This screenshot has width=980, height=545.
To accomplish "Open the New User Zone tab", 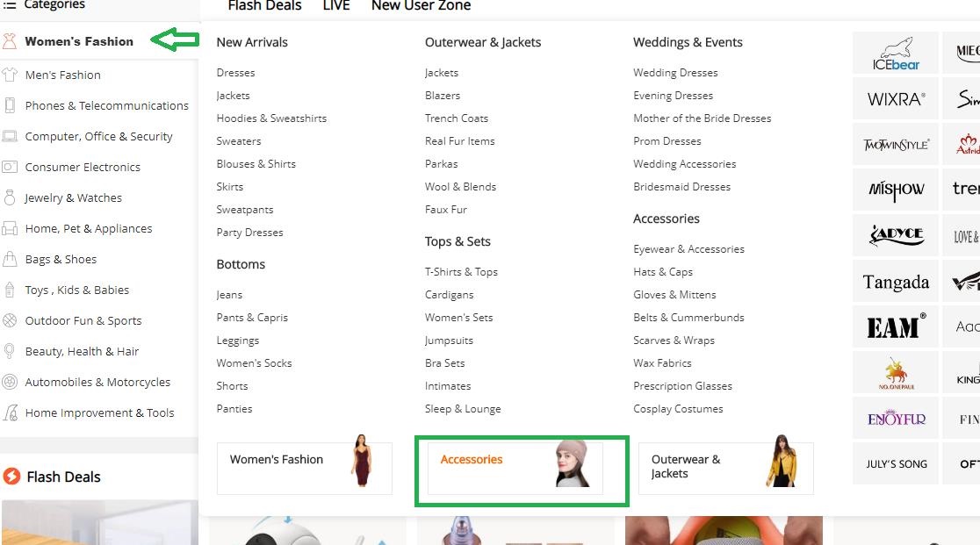I will click(x=422, y=5).
